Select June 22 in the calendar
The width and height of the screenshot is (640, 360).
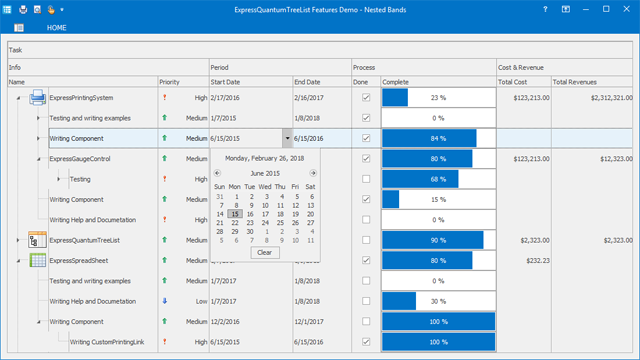click(235, 223)
